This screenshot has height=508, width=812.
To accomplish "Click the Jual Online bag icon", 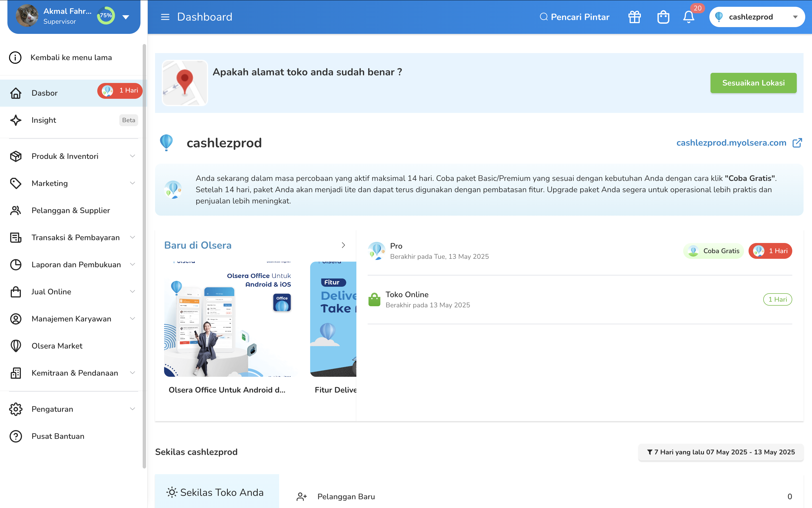I will (x=16, y=292).
